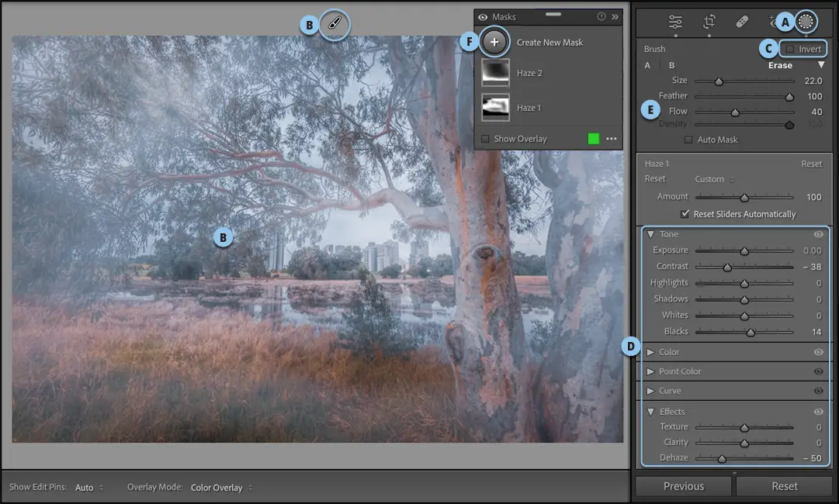Open Show Edit Pins Auto dropdown
The image size is (839, 504).
(x=88, y=488)
